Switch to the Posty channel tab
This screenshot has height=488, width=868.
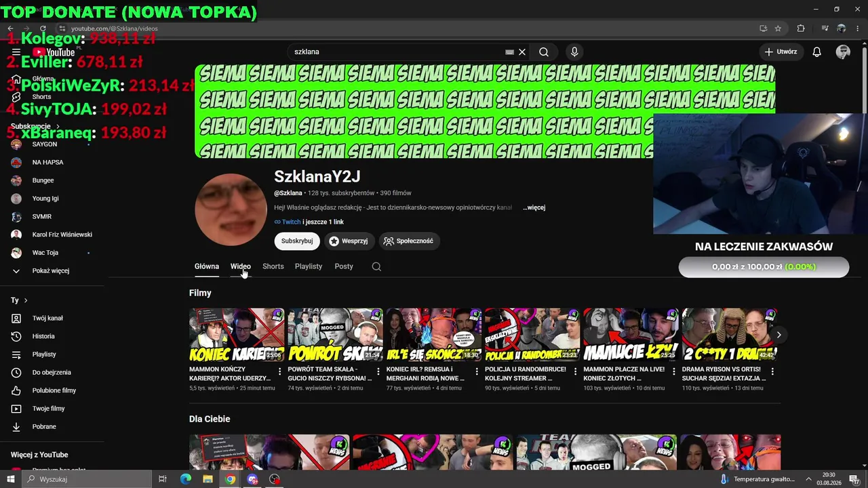coord(344,266)
